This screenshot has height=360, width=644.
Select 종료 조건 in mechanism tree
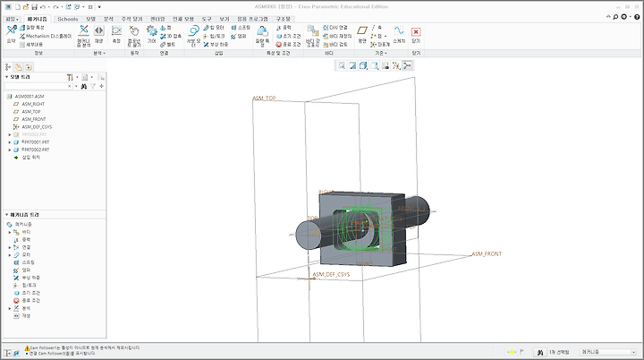pyautogui.click(x=30, y=301)
